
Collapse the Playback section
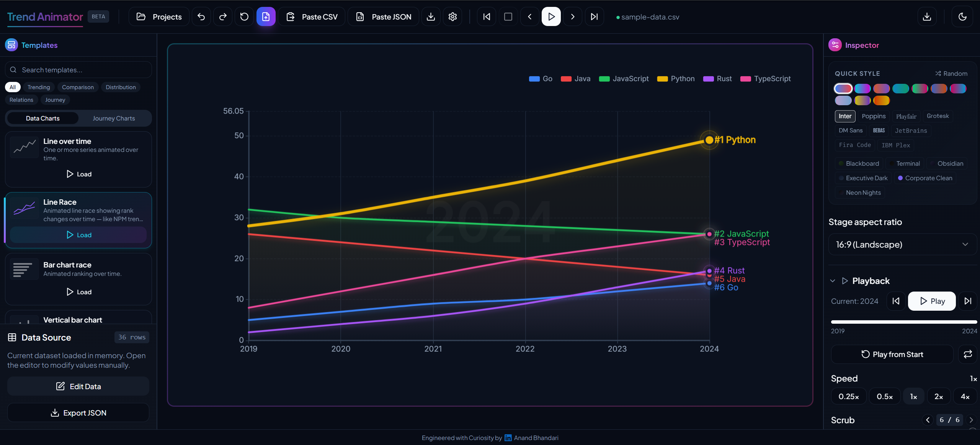click(833, 280)
